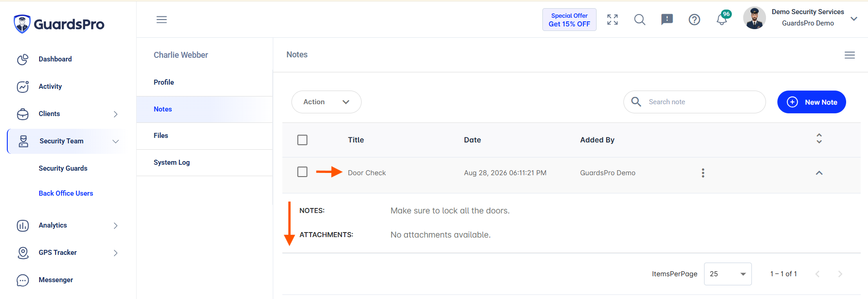868x299 pixels.
Task: Click the Dashboard pie icon
Action: pos(23,59)
